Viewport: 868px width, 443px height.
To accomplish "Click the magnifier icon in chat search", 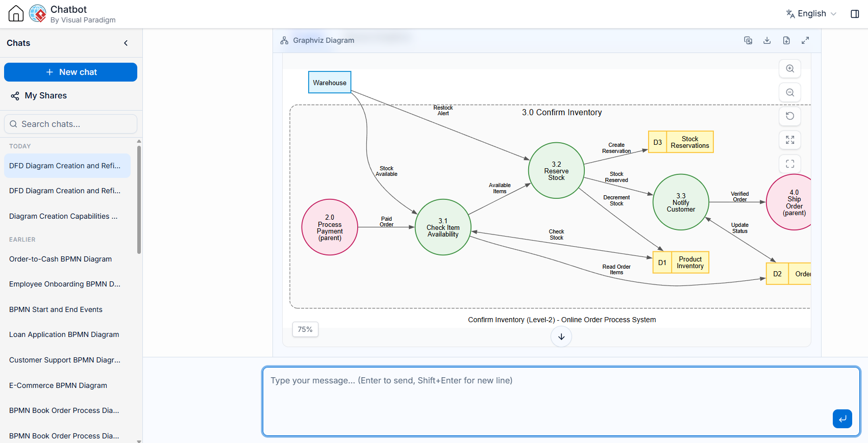I will click(13, 124).
